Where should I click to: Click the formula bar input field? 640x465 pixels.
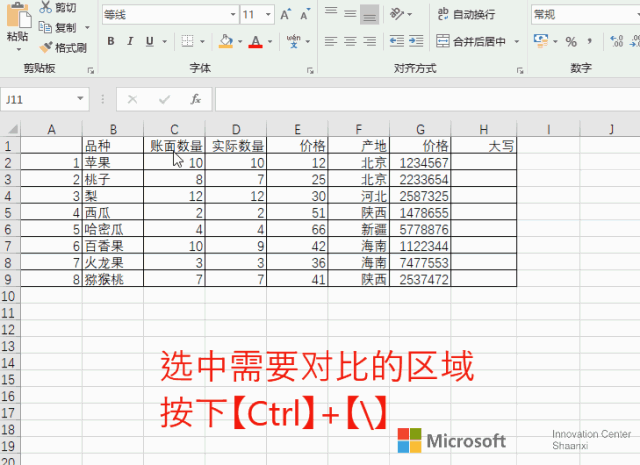420,100
